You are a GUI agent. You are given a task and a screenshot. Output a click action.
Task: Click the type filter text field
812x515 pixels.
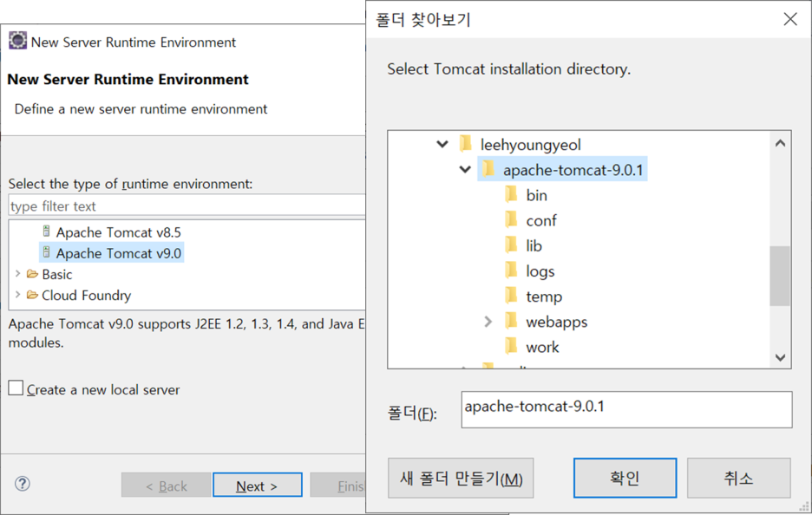point(187,205)
